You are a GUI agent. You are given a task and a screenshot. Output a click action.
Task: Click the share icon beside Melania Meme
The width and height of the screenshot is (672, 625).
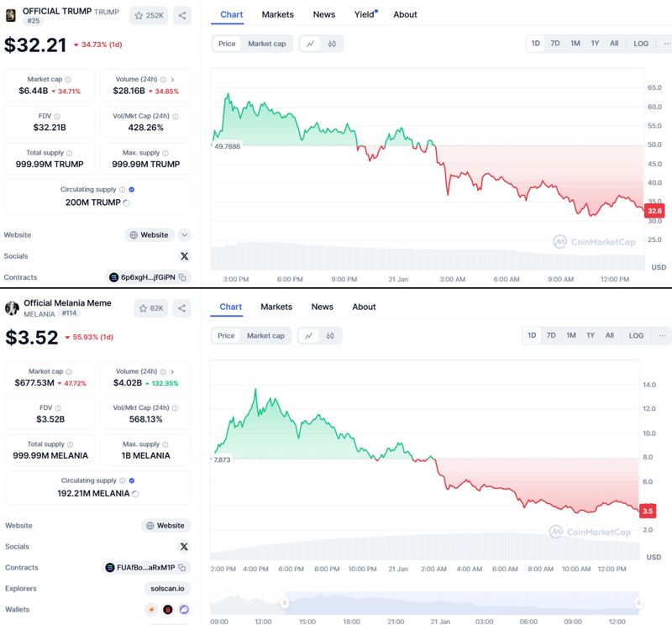(182, 308)
